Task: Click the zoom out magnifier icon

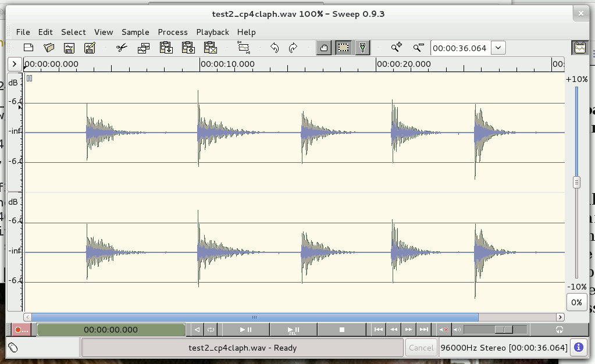Action: 418,48
